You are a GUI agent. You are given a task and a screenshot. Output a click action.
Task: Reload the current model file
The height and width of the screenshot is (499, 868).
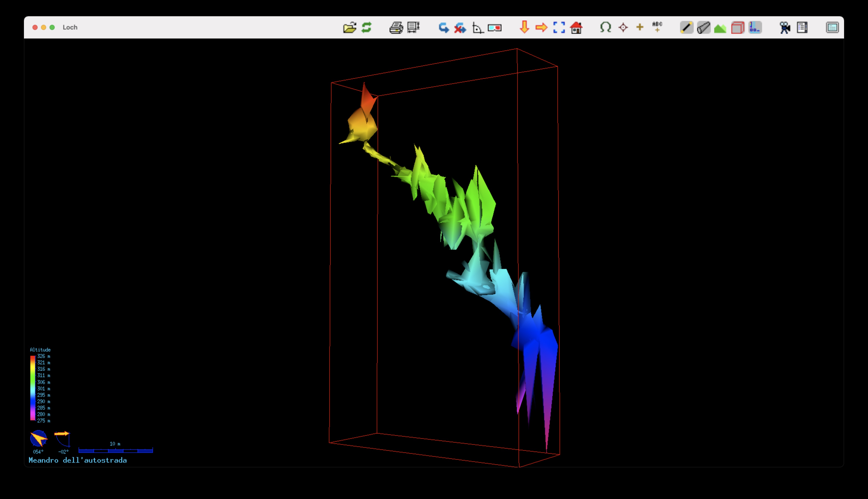[367, 27]
